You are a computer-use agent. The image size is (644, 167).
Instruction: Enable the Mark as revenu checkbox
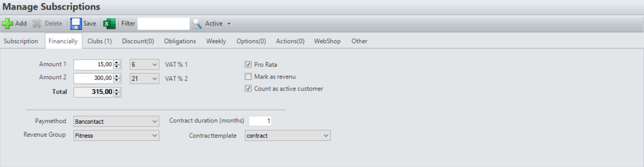tap(248, 77)
